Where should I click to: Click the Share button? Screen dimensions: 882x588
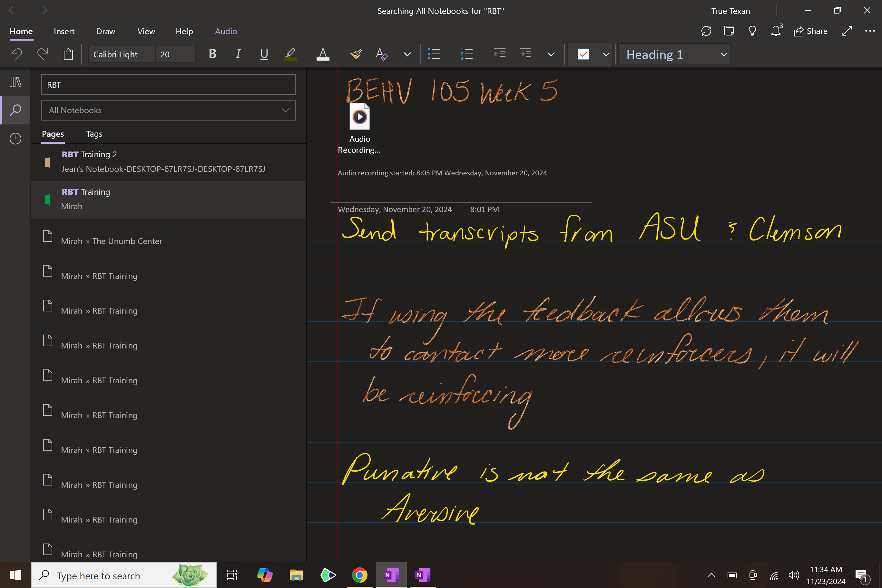coord(811,31)
